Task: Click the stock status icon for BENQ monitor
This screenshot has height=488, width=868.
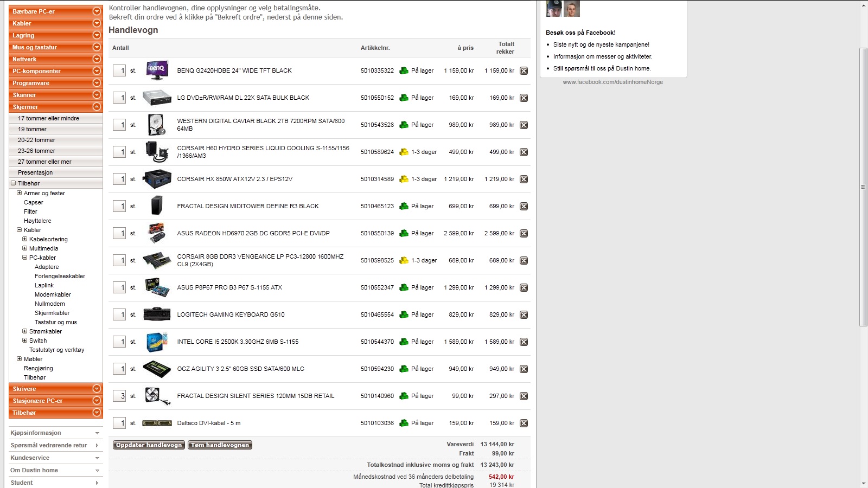Action: [x=404, y=70]
